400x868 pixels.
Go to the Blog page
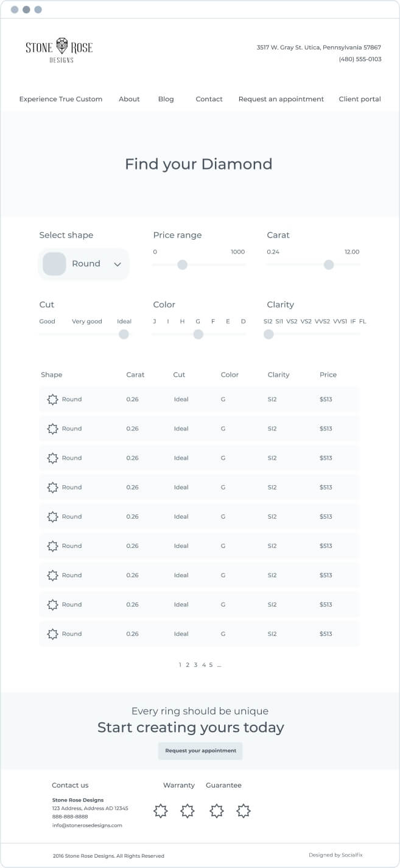[x=166, y=99]
